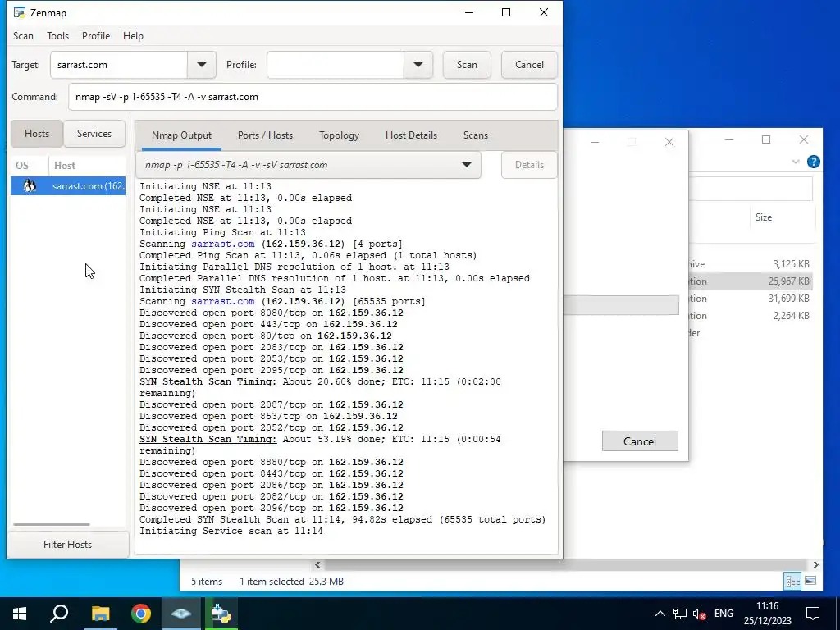Select the Hosts view button
This screenshot has width=840, height=630.
[37, 134]
